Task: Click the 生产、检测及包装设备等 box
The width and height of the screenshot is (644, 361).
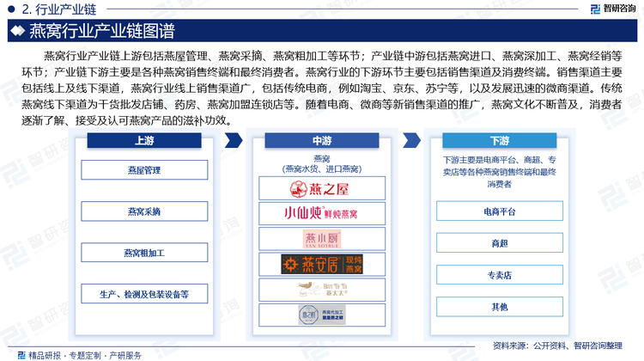Action: click(x=144, y=294)
